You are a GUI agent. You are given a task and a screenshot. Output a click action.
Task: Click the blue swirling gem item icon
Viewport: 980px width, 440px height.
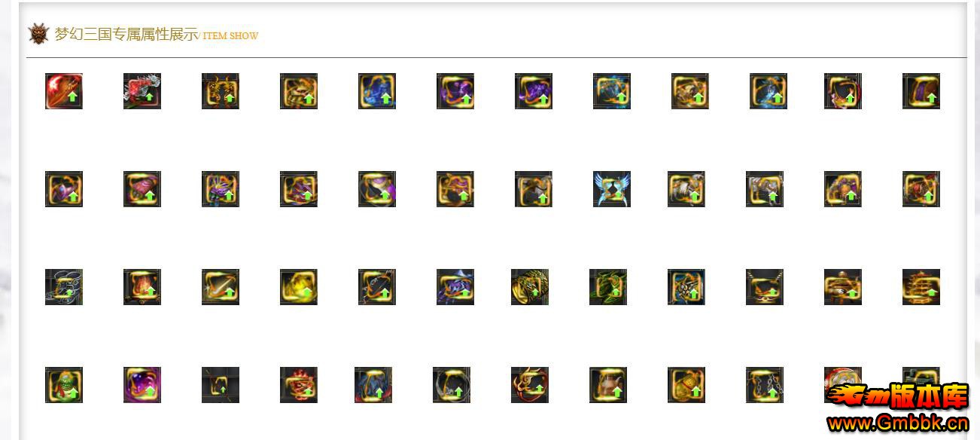[377, 91]
